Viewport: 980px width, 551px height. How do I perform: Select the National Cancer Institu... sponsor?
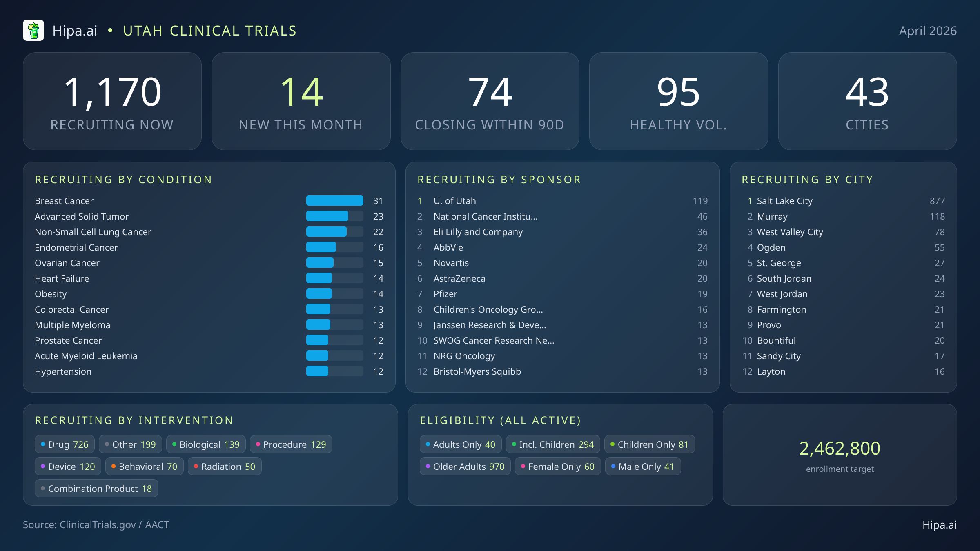pos(562,216)
